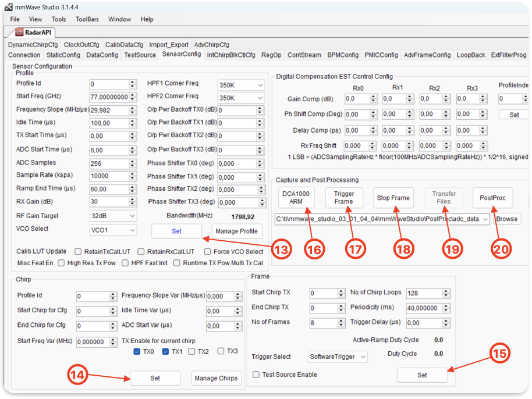Open Manage Chirps
This screenshot has width=532, height=399.
(x=216, y=378)
